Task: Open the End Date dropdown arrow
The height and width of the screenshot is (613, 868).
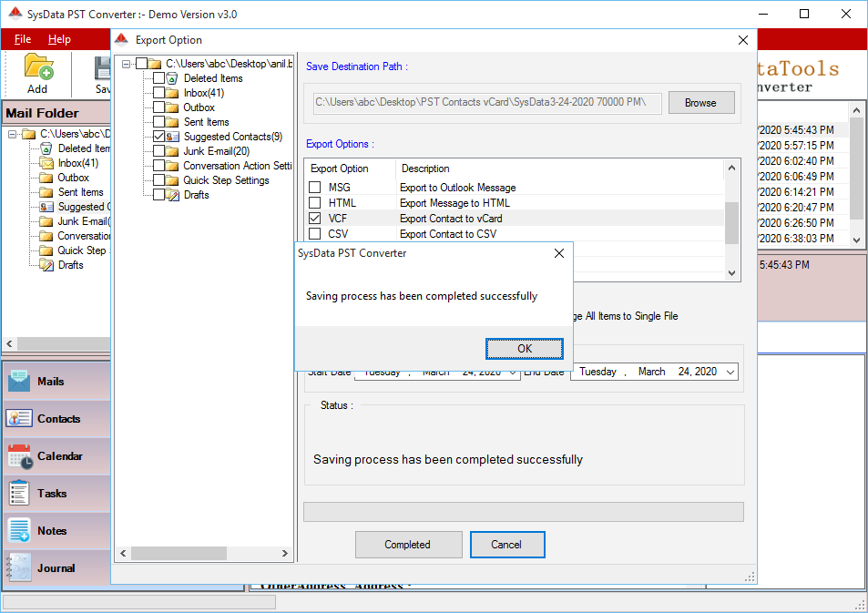Action: tap(730, 373)
